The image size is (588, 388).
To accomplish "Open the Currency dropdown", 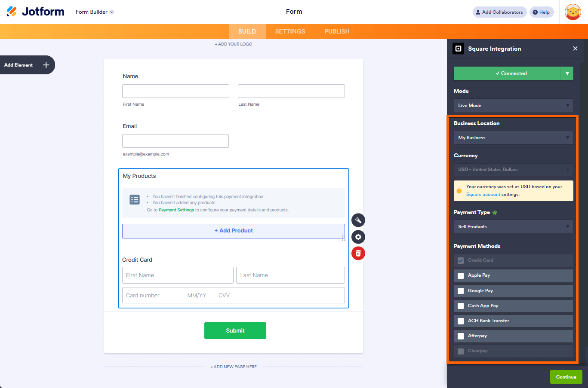I will coord(514,170).
